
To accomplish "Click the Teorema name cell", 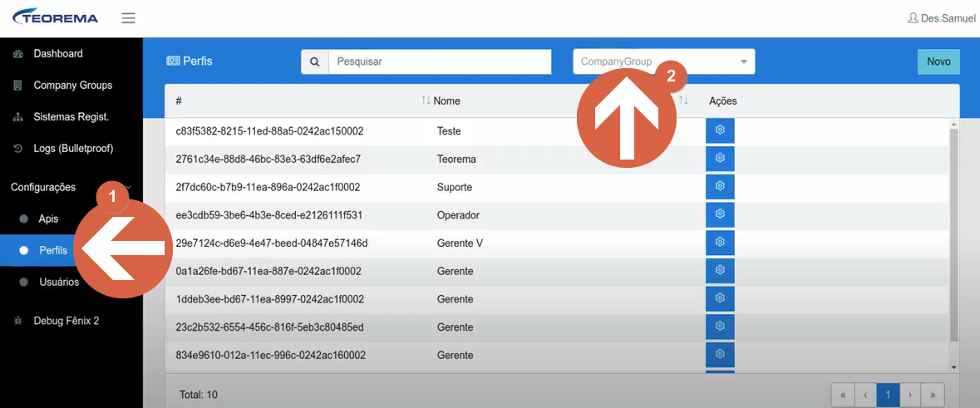I will tap(457, 160).
